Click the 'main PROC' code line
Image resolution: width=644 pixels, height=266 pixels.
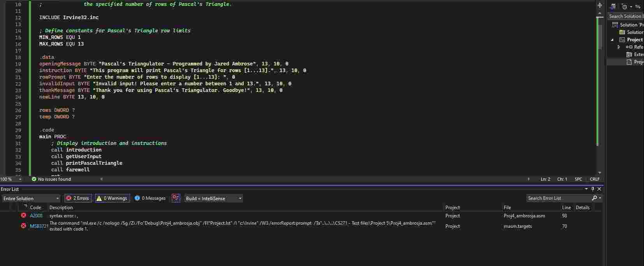point(53,137)
